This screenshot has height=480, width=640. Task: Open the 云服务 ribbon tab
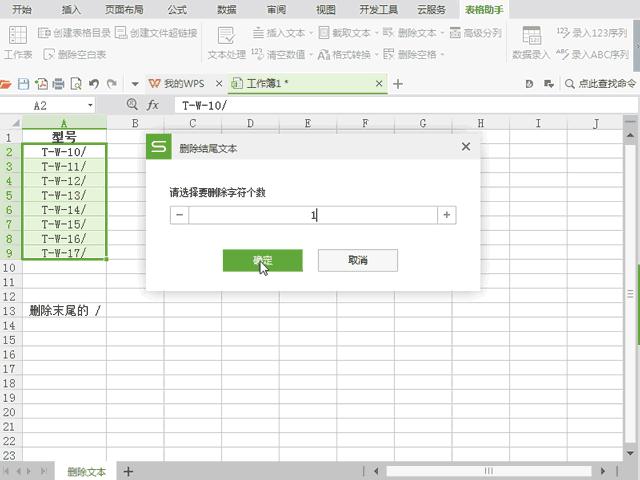(431, 9)
